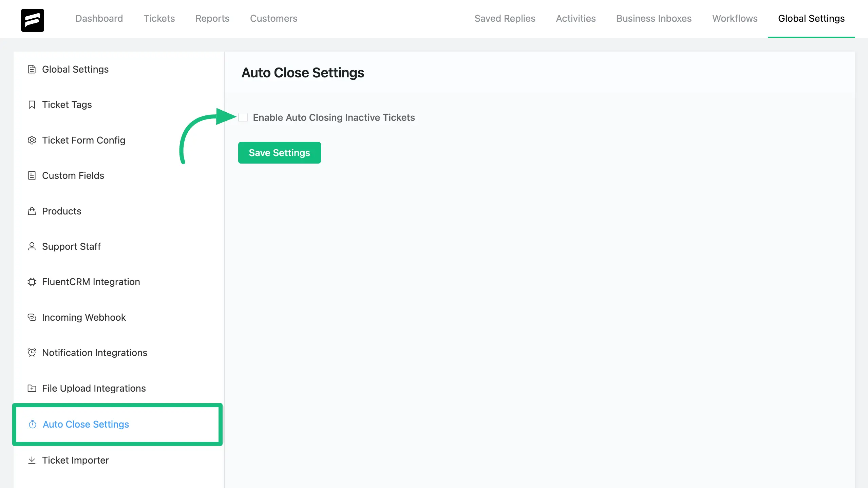This screenshot has height=488, width=868.
Task: Open the Activities tab
Action: point(576,18)
